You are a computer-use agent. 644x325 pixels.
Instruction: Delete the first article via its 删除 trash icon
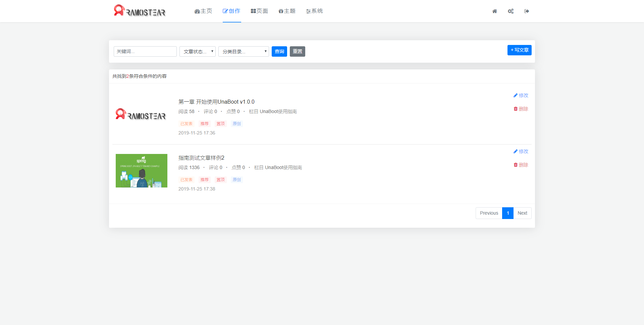[x=521, y=109]
